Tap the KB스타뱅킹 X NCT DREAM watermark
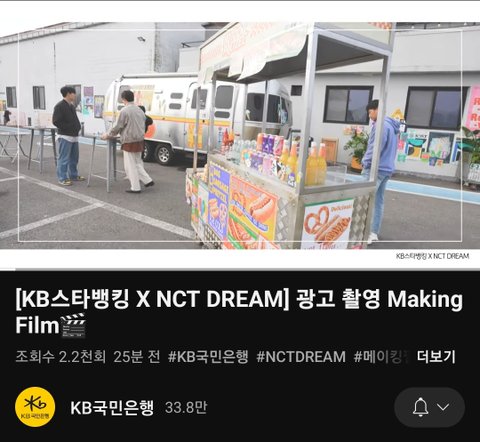480x442 pixels. click(432, 256)
